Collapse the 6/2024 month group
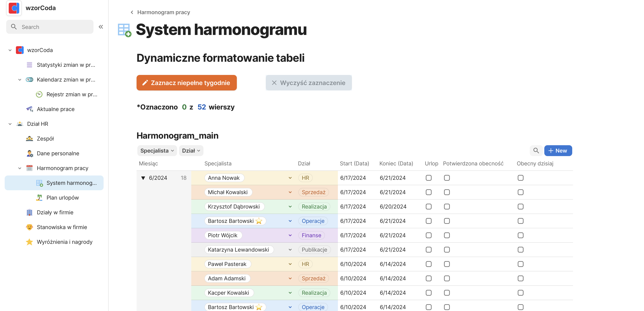 coord(143,178)
